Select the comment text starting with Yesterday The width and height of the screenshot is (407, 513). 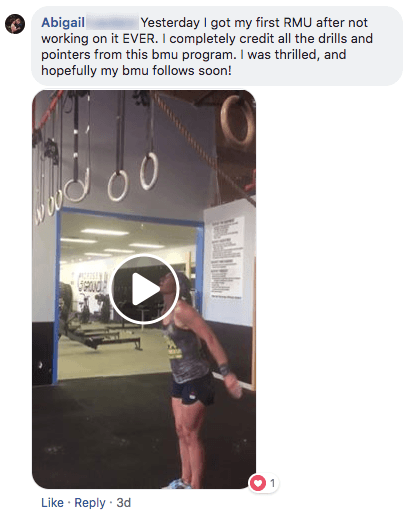point(207,47)
